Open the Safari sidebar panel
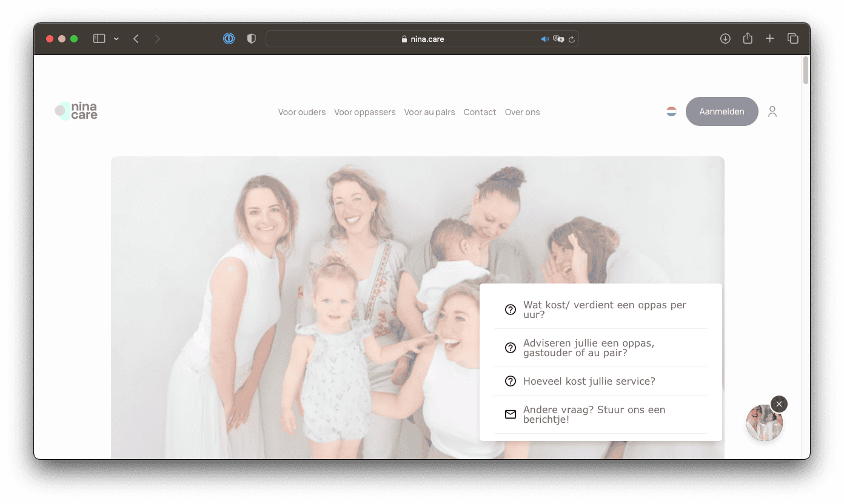The width and height of the screenshot is (844, 504). [x=99, y=39]
